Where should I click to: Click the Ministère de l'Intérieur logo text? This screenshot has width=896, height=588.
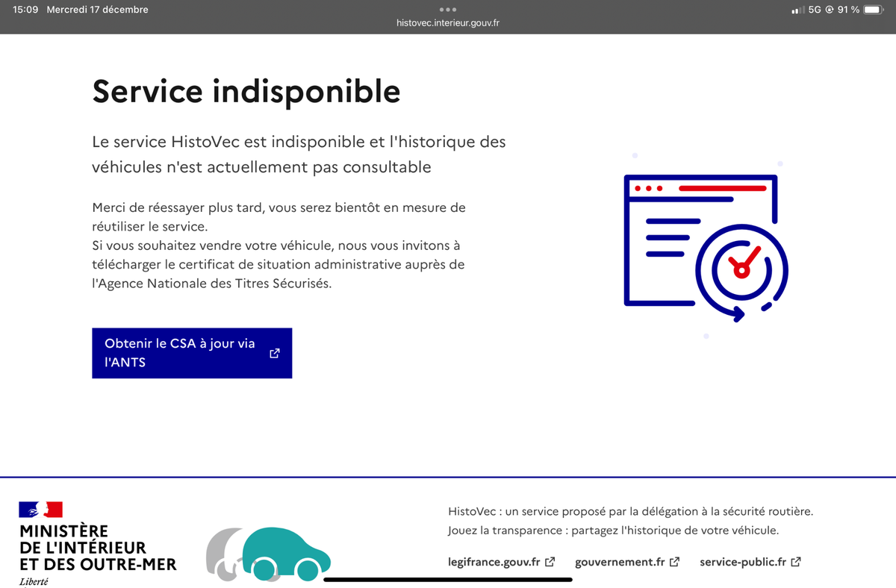[98, 548]
